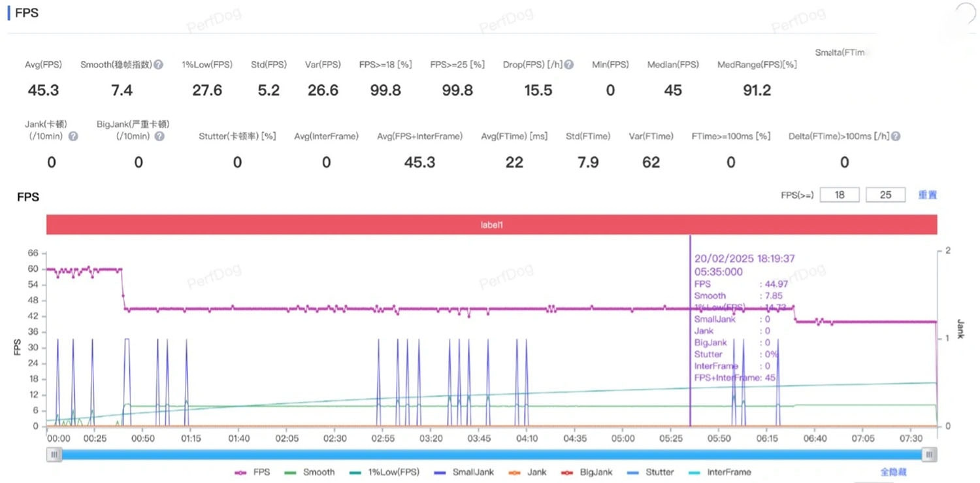Click tooltip timestamp 20/02/2025 18:19:37
Viewport: 980px width, 483px height.
(x=744, y=259)
